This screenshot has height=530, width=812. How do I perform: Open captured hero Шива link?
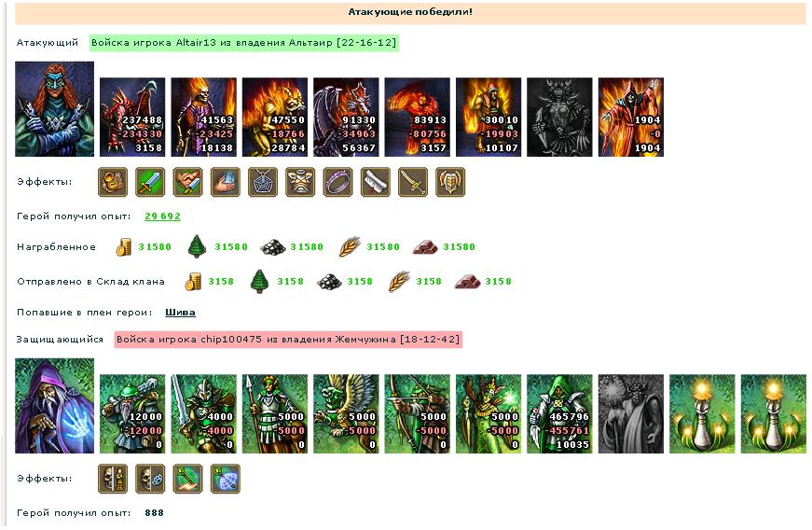pyautogui.click(x=180, y=313)
